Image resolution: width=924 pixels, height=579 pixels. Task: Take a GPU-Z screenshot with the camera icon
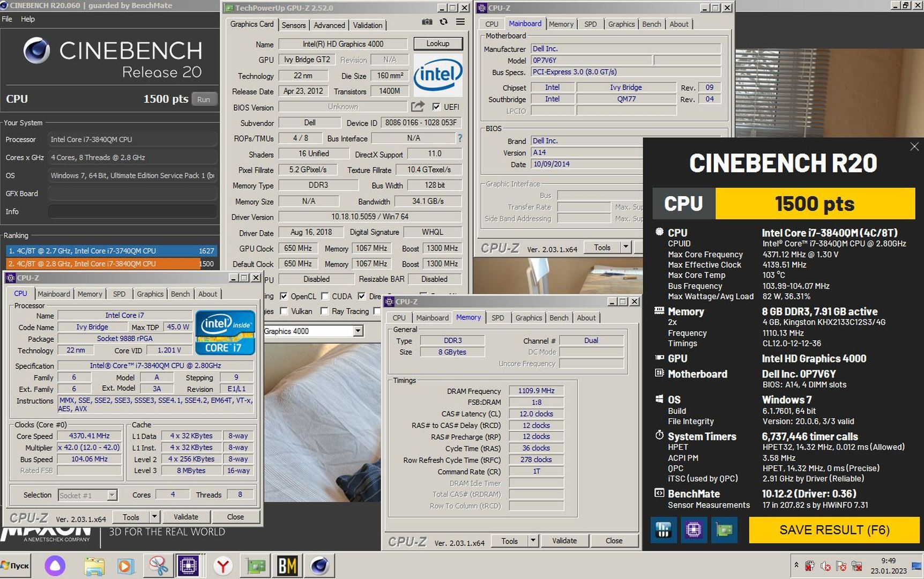pos(427,22)
